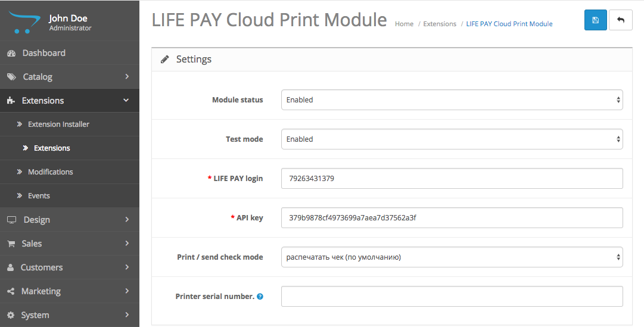The height and width of the screenshot is (327, 644).
Task: Click the Marketing share icon
Action: tap(11, 291)
